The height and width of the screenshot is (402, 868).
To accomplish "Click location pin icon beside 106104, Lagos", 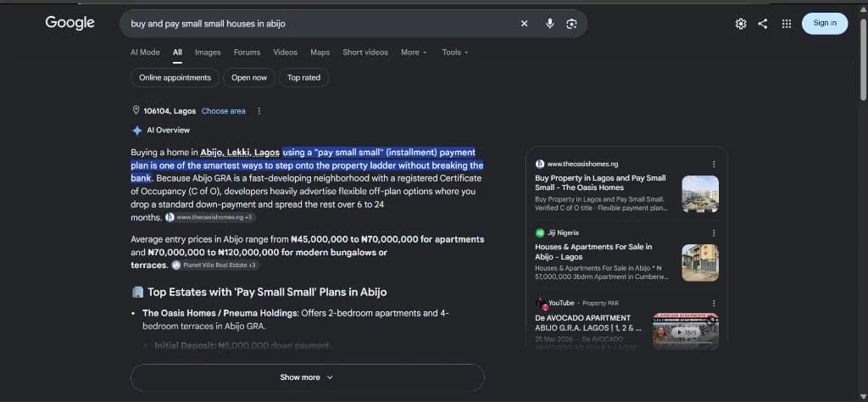I will (136, 110).
